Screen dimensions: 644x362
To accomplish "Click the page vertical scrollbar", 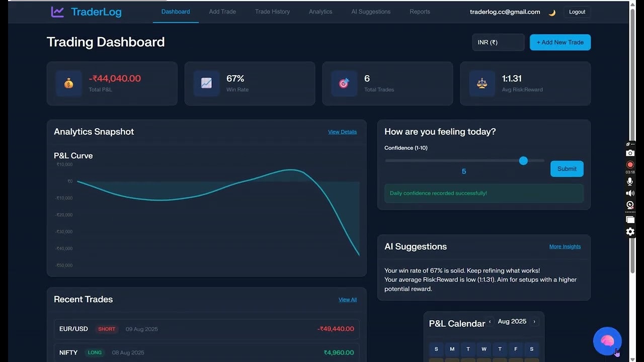I will pos(632,141).
